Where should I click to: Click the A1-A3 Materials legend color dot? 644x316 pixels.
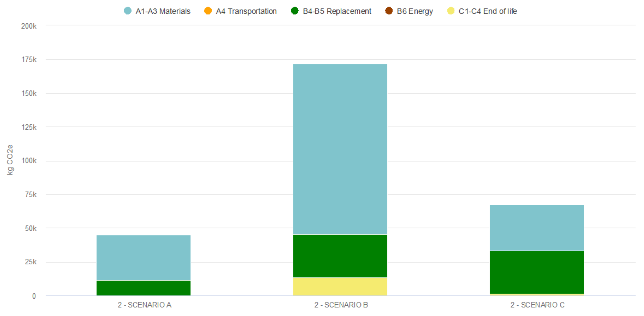pos(128,11)
